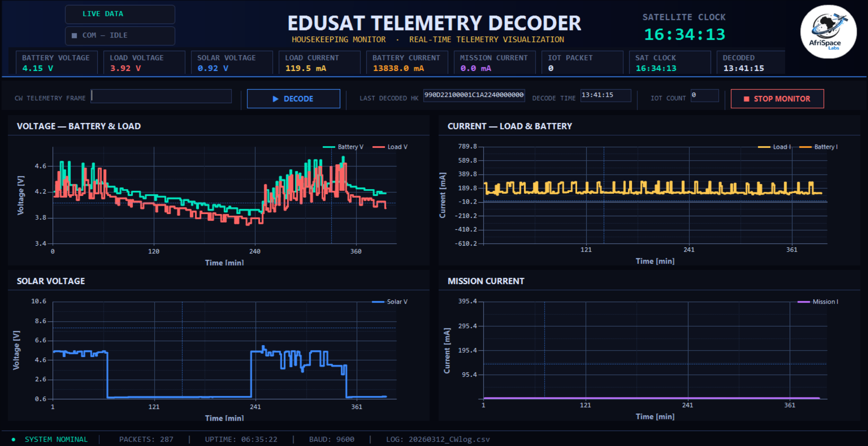Viewport: 868px width, 446px height.
Task: Hide Battery I series in current legend
Action: [x=819, y=147]
